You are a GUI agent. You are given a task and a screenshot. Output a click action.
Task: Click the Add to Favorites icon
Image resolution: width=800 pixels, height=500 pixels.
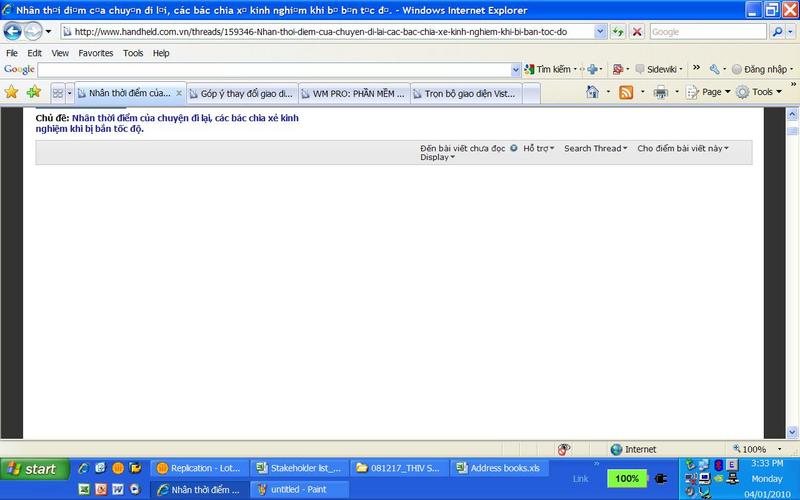tap(33, 92)
